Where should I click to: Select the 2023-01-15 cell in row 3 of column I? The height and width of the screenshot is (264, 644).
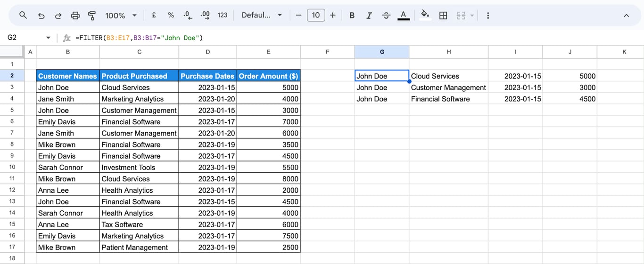[x=515, y=87]
